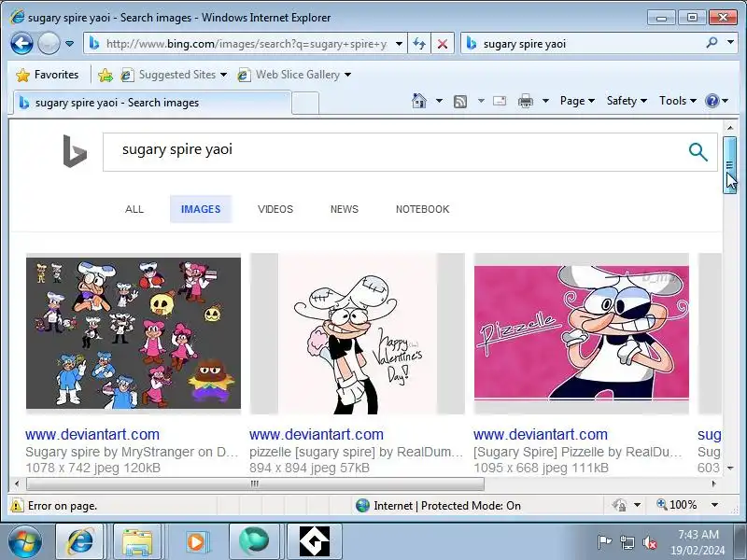Click the black-and-white G logo taskbar icon
The image size is (747, 560).
click(x=315, y=542)
